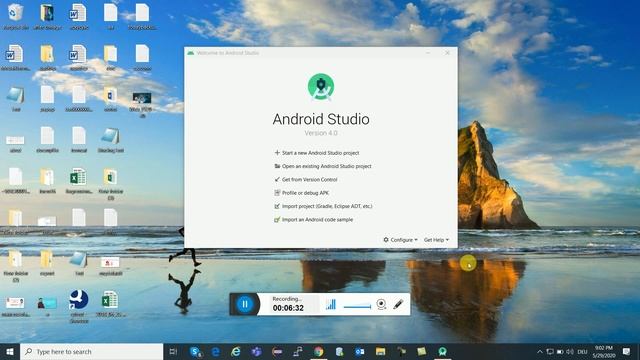Open the taskbar clock and calendar
This screenshot has width=640, height=360.
(604, 351)
